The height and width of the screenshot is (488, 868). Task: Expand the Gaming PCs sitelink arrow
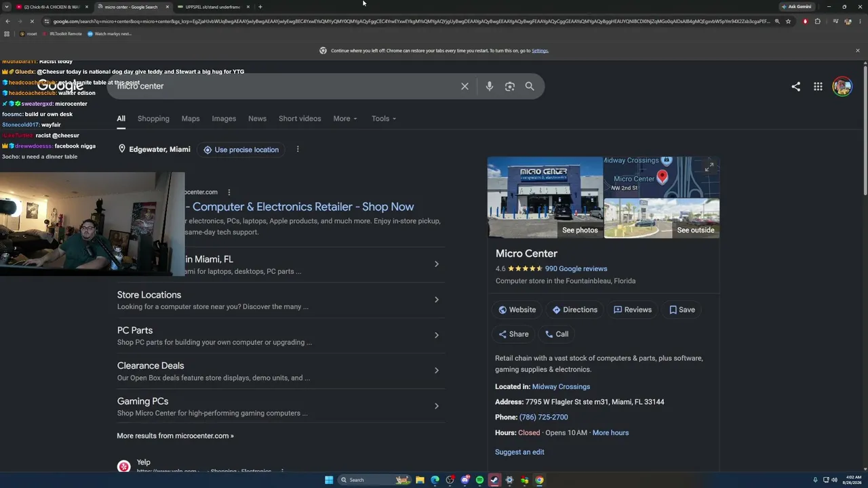436,406
